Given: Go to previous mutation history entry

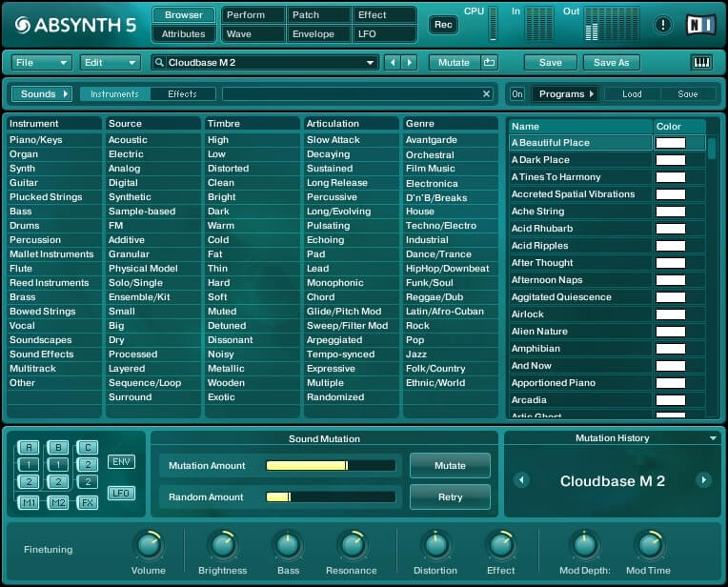Looking at the screenshot, I should coord(521,480).
